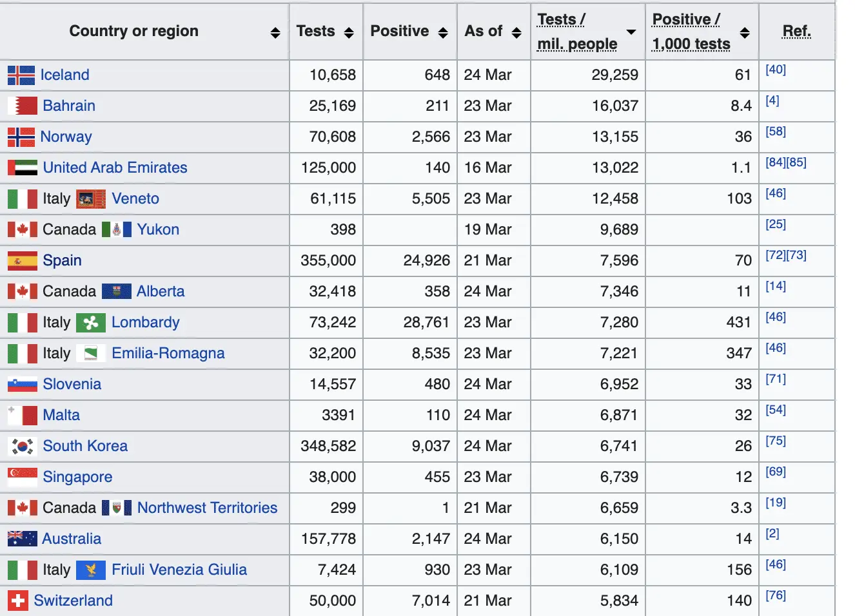Click the Switzerland flag icon
This screenshot has height=616, width=855.
click(x=18, y=601)
